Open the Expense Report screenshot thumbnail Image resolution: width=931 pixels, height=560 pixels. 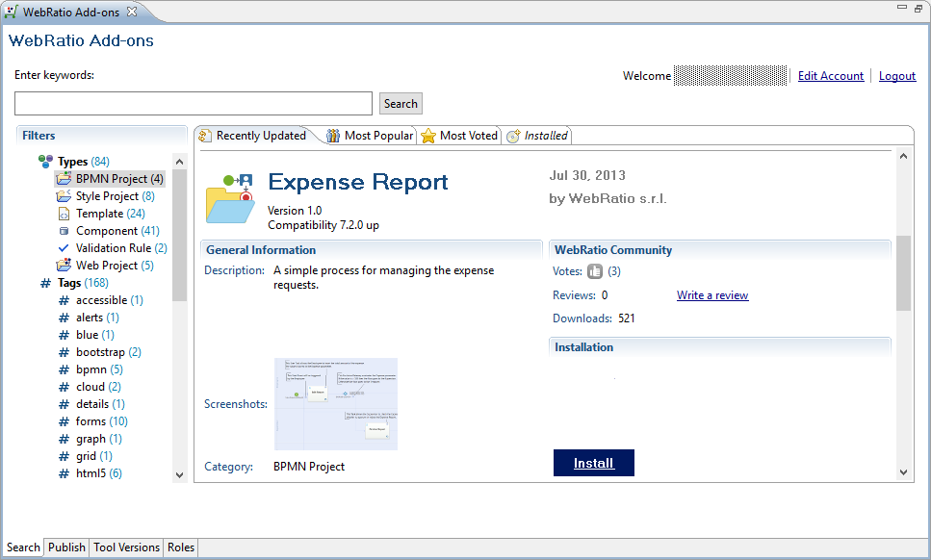click(335, 404)
